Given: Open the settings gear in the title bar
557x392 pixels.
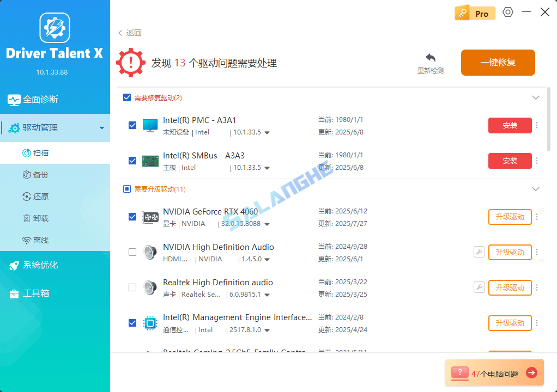Looking at the screenshot, I should (x=507, y=11).
